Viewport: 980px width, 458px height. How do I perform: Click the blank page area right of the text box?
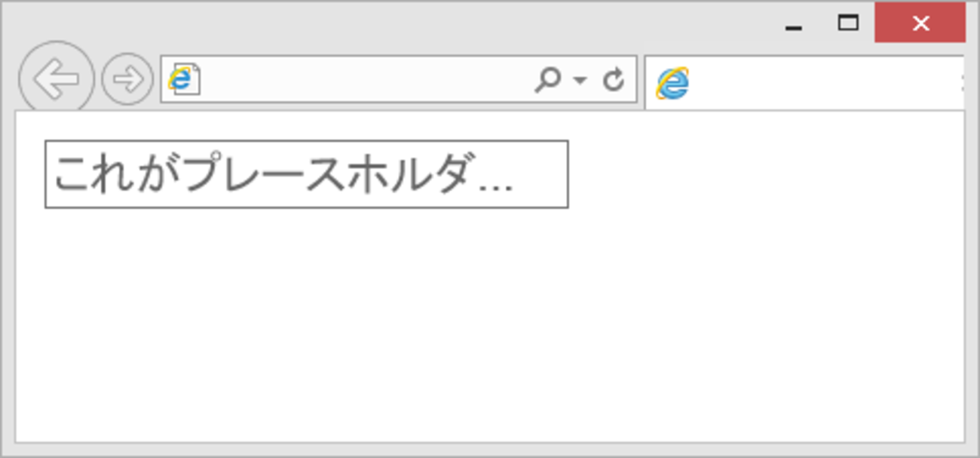point(765,174)
